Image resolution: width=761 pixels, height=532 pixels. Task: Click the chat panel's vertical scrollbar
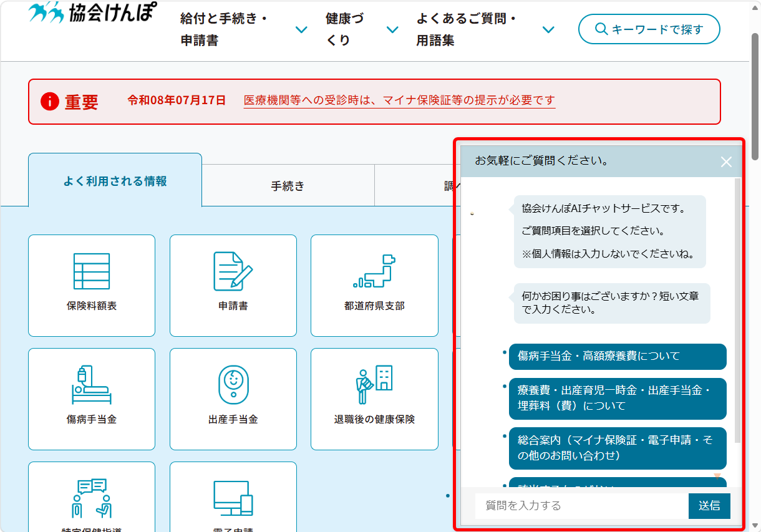tap(738, 311)
